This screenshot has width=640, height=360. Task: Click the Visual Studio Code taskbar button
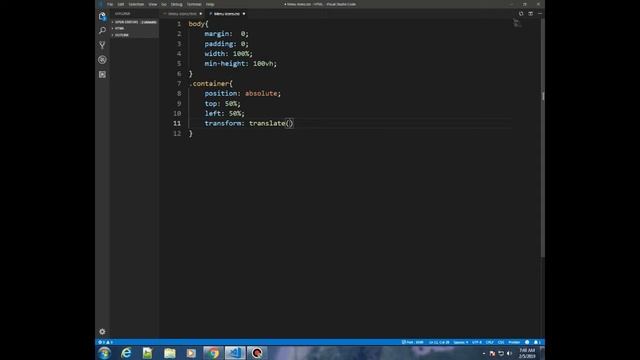pos(235,353)
